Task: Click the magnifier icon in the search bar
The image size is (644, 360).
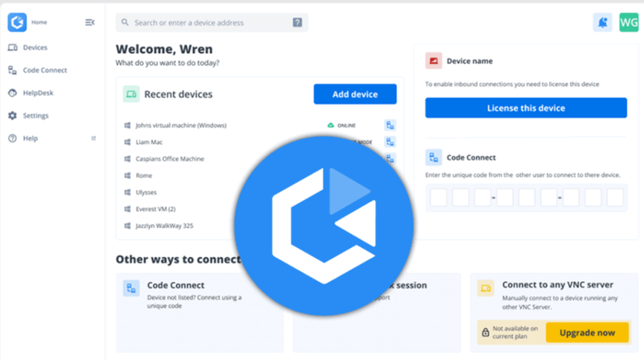Action: 125,23
